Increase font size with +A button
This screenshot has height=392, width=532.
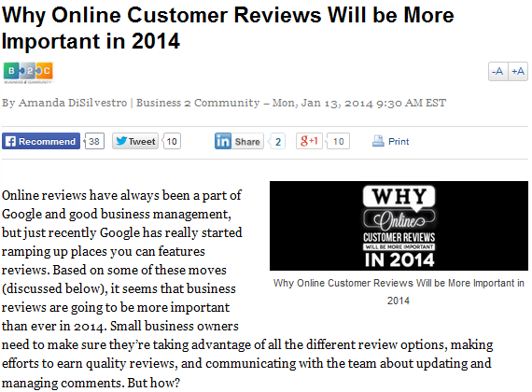[518, 71]
